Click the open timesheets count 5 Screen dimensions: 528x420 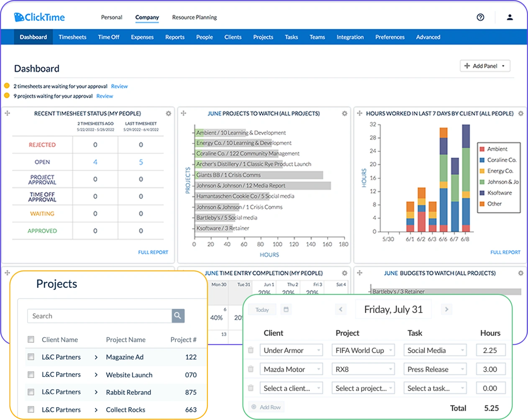(141, 162)
